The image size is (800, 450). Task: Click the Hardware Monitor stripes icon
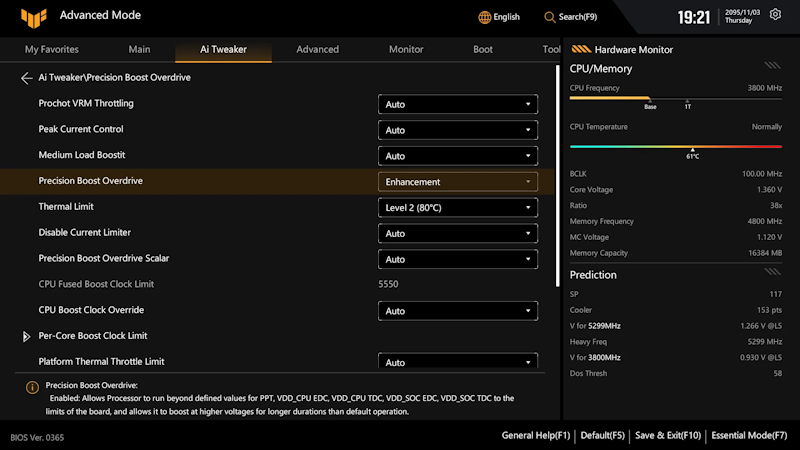click(x=581, y=49)
